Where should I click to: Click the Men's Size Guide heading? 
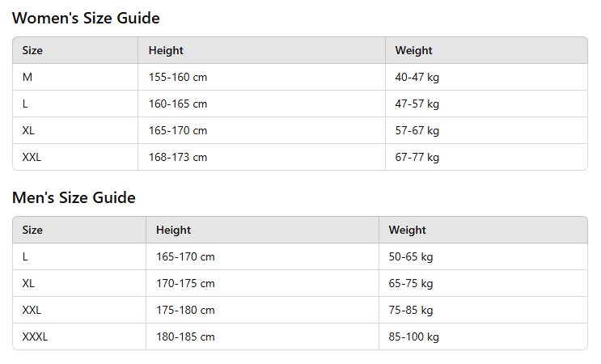point(74,197)
